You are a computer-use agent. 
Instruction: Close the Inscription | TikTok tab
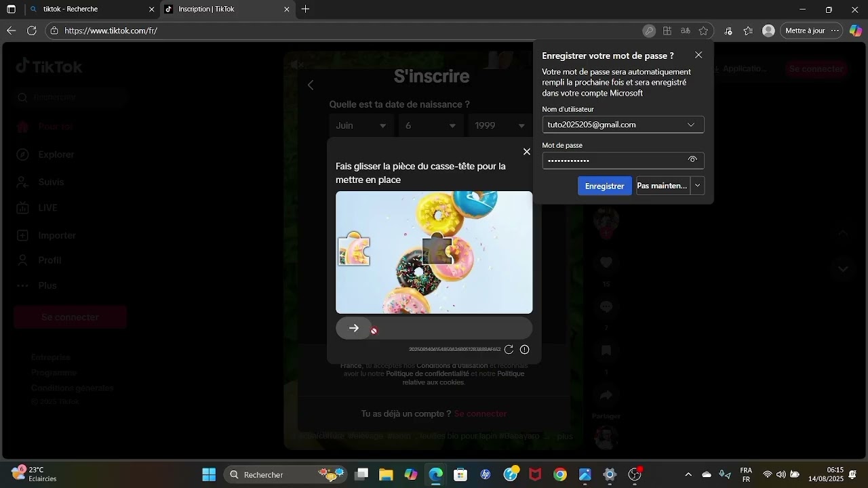[x=286, y=9]
